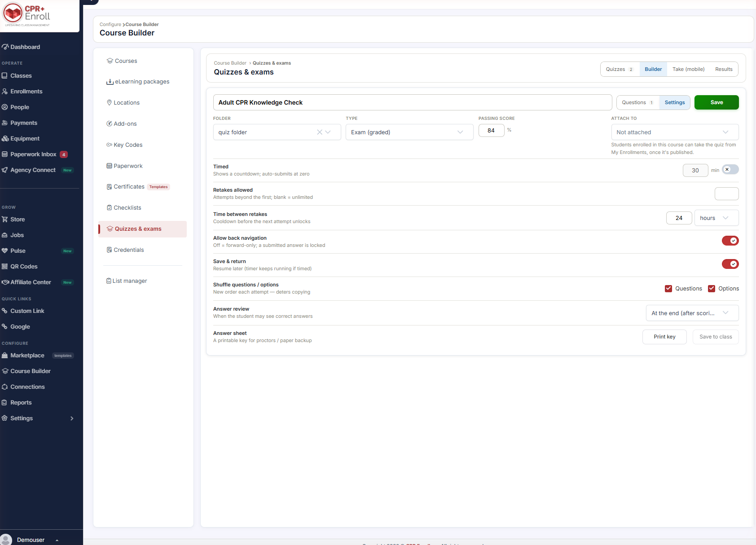Open List manager
This screenshot has height=545, width=756.
[142, 281]
